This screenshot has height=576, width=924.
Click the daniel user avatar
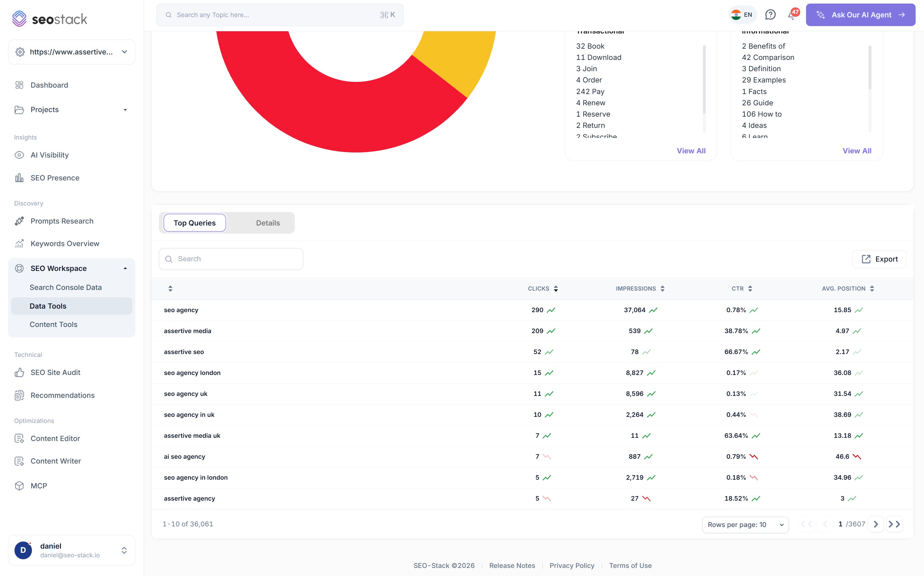[23, 550]
